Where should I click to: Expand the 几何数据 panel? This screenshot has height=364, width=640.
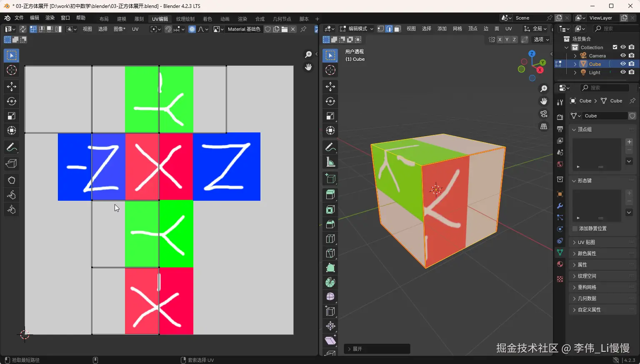(603, 299)
